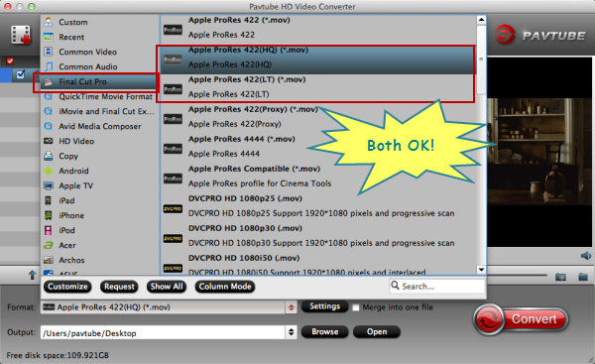Click the HD Video category icon
This screenshot has width=595, height=364.
(49, 141)
